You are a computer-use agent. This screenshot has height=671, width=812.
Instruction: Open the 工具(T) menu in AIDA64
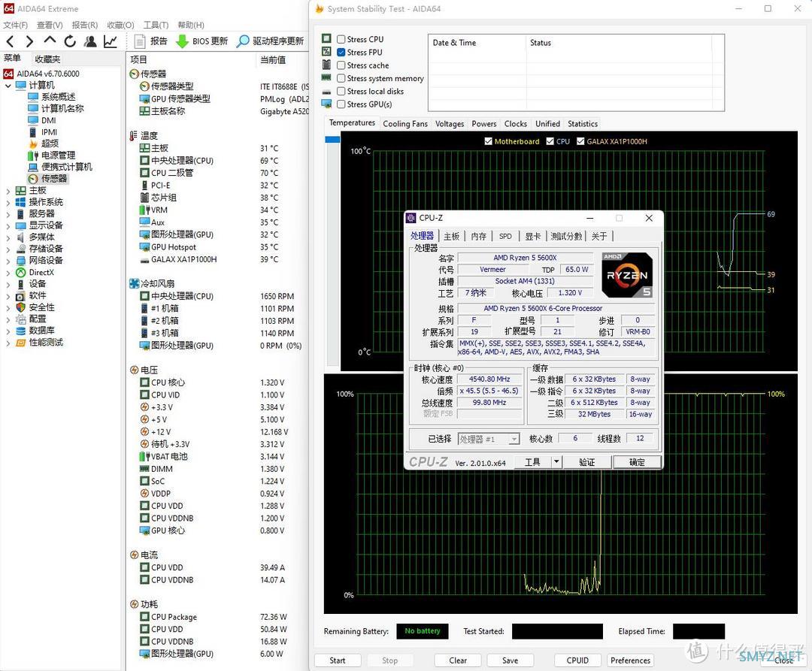coord(156,25)
